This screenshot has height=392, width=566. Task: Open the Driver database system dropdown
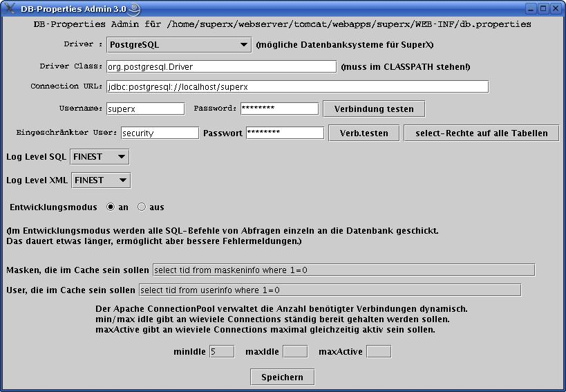click(179, 45)
